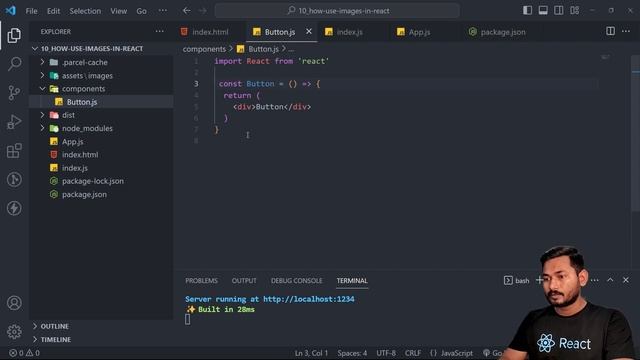Expand the .parcel-cache folder
Viewport: 640px width, 360px height.
pos(101,62)
